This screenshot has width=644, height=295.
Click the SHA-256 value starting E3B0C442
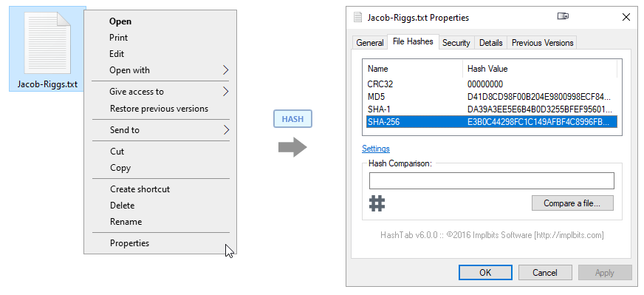tap(539, 122)
